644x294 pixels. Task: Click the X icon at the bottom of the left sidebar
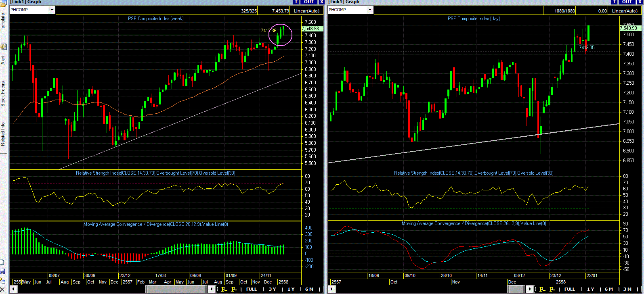pyautogui.click(x=2, y=290)
